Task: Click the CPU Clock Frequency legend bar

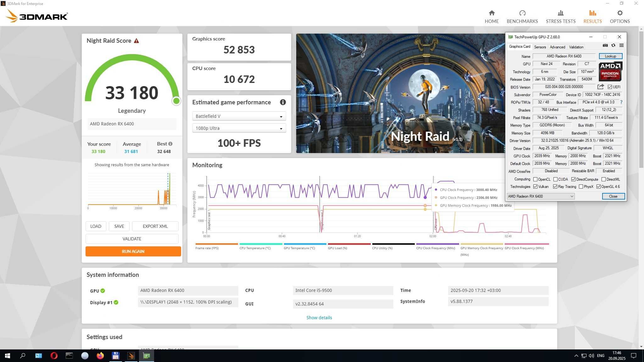Action: click(x=437, y=244)
